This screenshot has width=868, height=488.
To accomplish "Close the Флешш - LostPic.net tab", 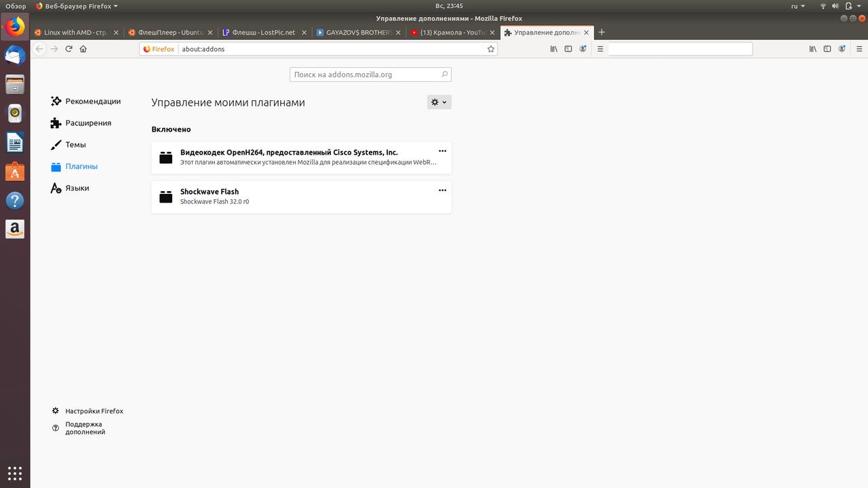I will coord(304,33).
